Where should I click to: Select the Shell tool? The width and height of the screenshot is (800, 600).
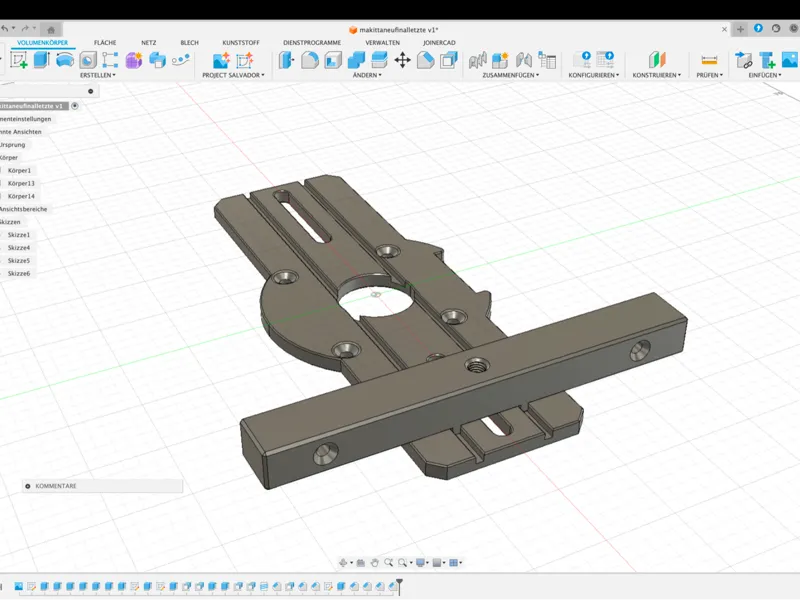333,60
